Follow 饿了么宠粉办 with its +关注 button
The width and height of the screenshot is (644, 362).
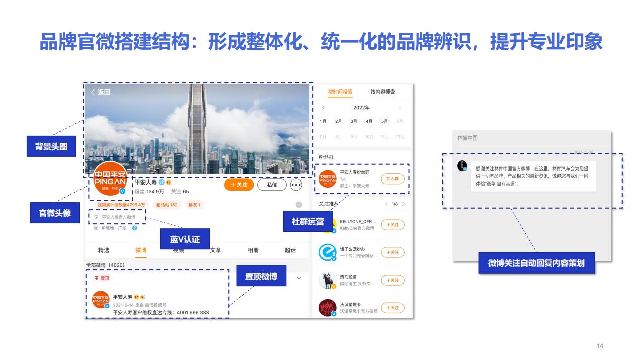[392, 252]
